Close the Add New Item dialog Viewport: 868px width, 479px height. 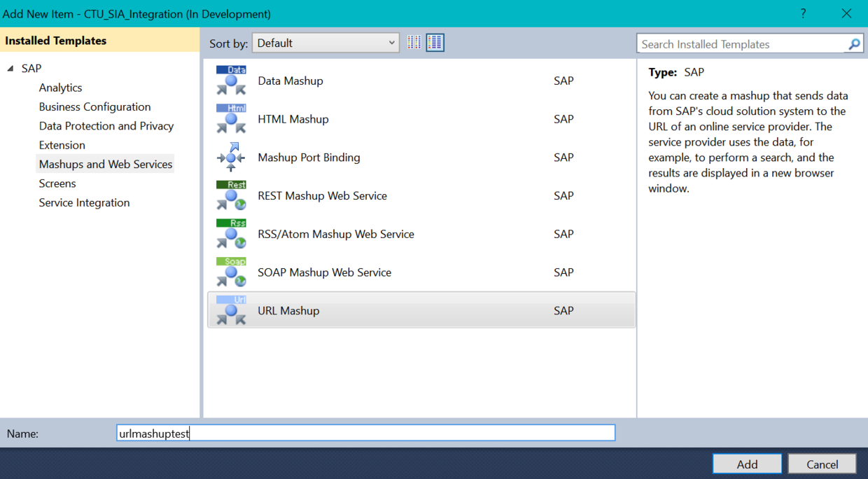(846, 13)
